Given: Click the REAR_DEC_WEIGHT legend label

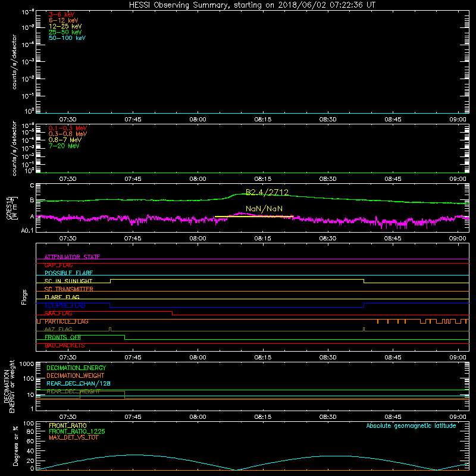Looking at the screenshot, I should 73,392.
